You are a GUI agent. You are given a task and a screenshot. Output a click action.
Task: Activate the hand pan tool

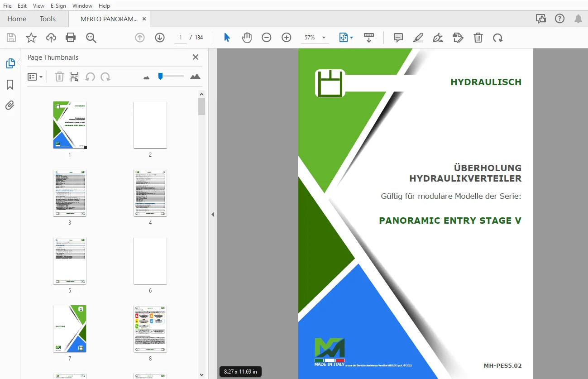pos(247,38)
